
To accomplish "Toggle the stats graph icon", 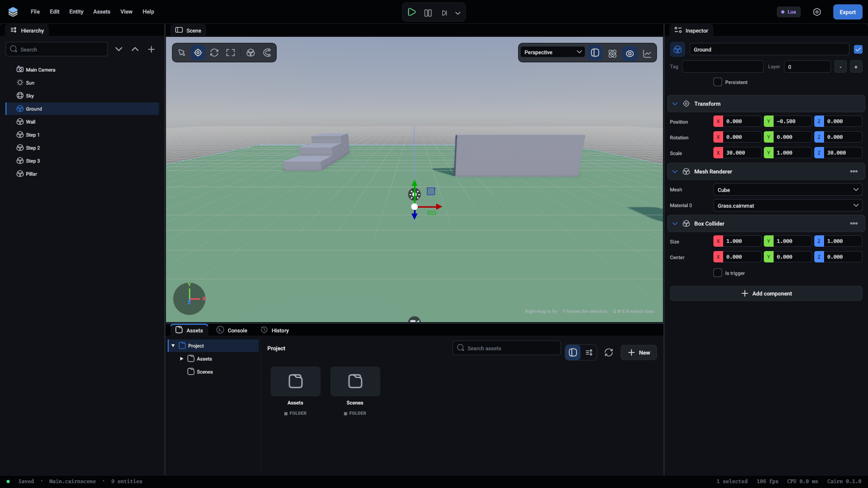I will [647, 53].
